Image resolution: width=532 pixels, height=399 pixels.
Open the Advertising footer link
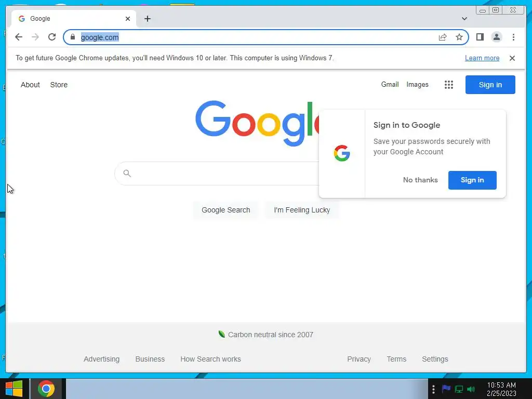[x=101, y=359]
